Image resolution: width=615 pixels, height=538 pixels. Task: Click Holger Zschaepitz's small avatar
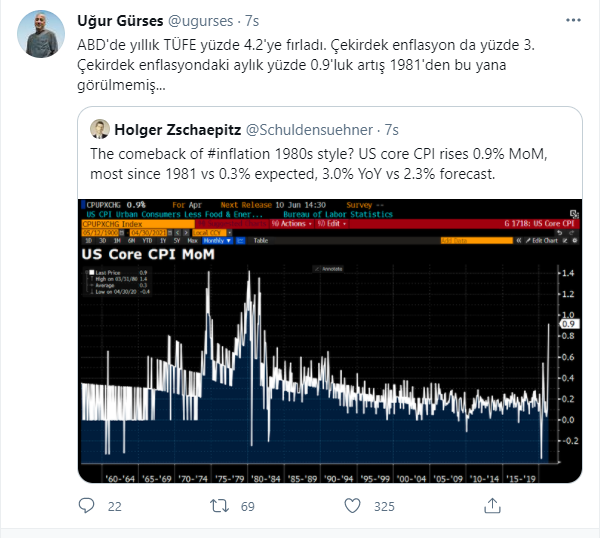point(100,129)
